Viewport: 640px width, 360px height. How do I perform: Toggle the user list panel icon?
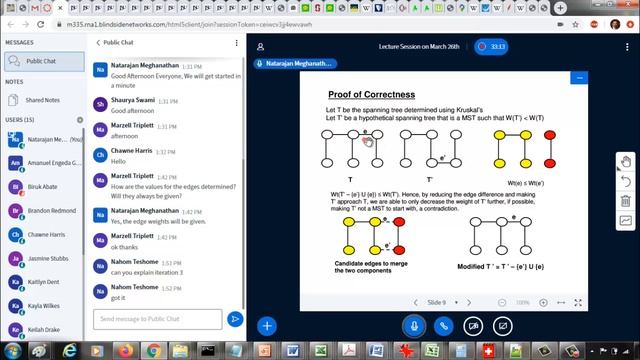pyautogui.click(x=260, y=47)
